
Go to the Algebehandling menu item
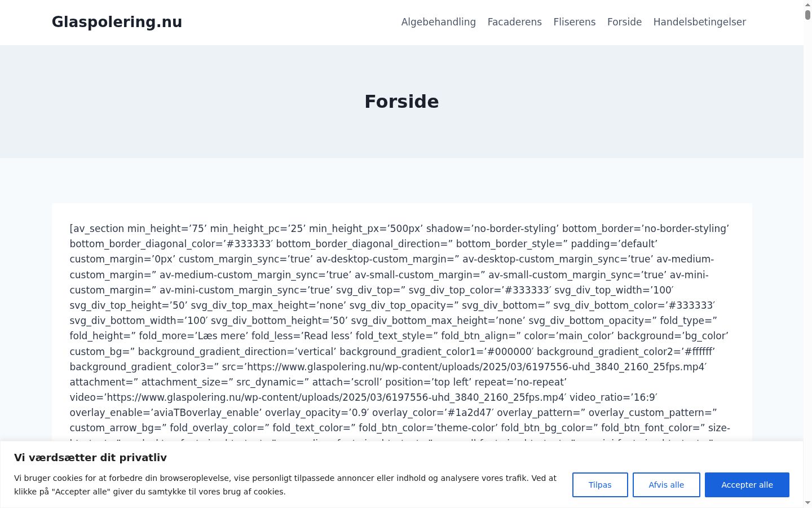click(x=438, y=22)
